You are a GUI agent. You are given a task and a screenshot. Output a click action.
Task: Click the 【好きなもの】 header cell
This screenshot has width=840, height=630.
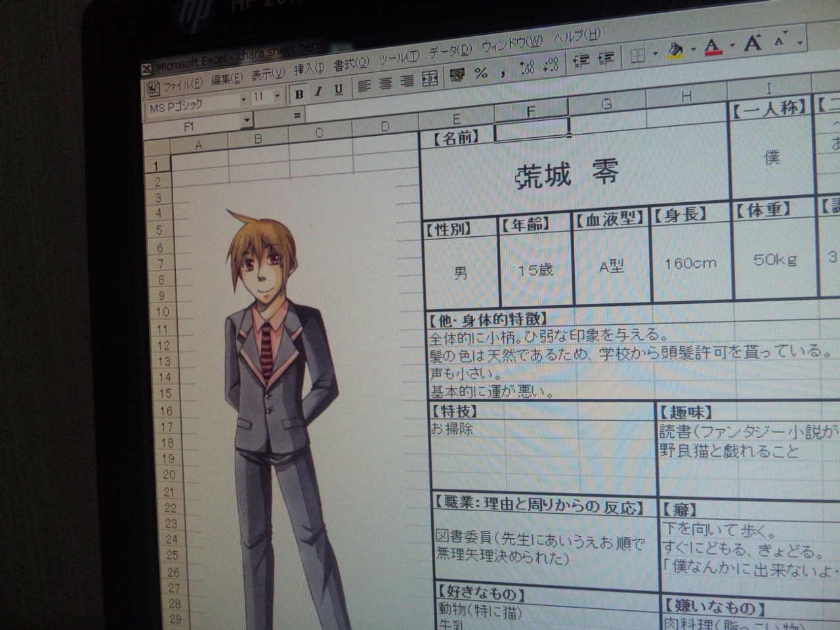coord(482,594)
